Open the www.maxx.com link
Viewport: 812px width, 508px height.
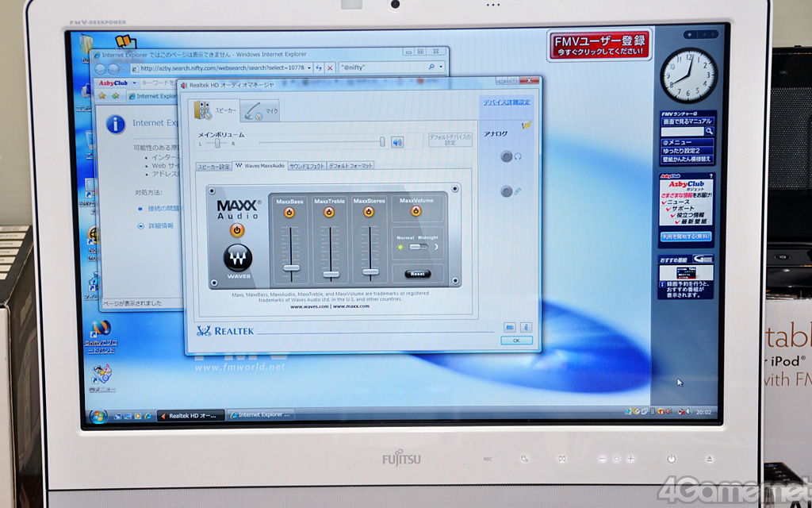[x=351, y=306]
